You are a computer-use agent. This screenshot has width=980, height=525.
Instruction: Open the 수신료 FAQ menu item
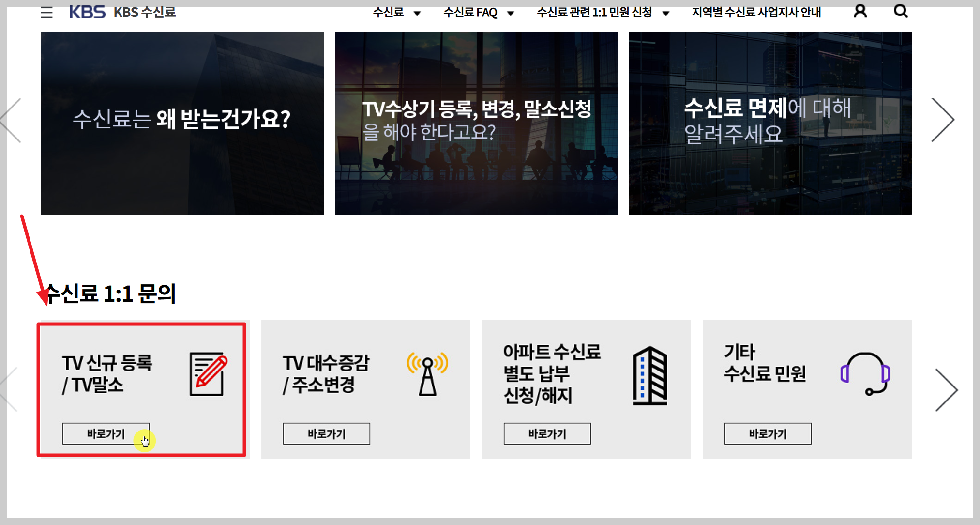(x=470, y=12)
